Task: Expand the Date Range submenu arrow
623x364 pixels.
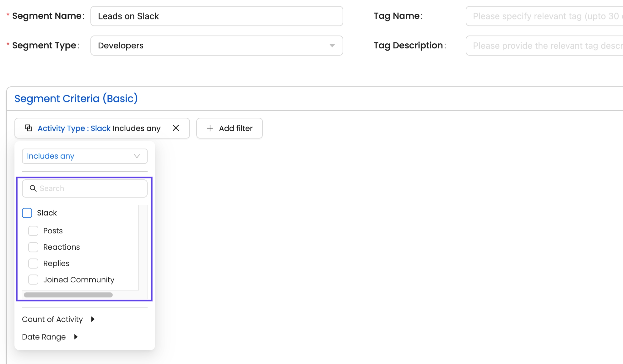Action: (x=76, y=337)
